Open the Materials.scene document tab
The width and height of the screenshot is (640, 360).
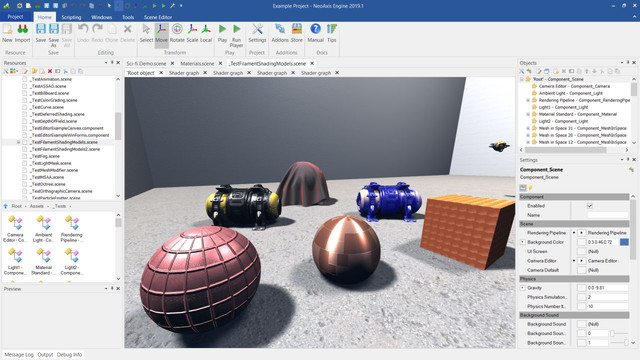pos(197,64)
